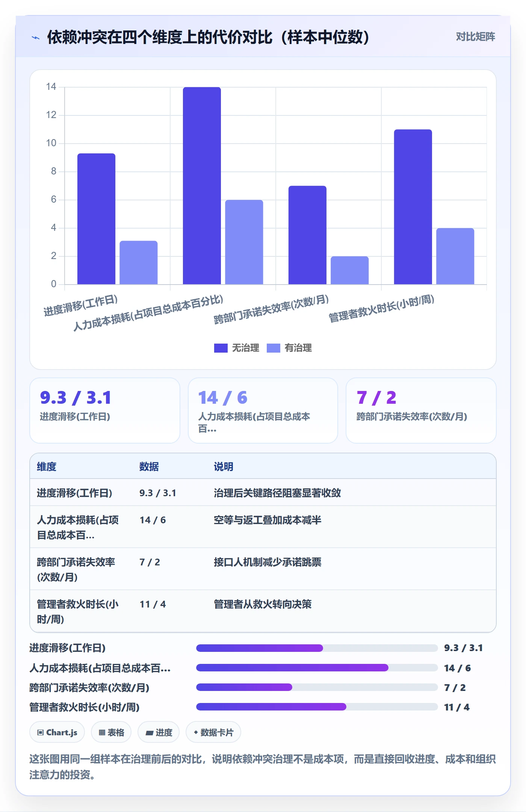Click the 有治理 bar for 人力成本损耗
Screen dimensions: 526x812
pyautogui.click(x=244, y=242)
